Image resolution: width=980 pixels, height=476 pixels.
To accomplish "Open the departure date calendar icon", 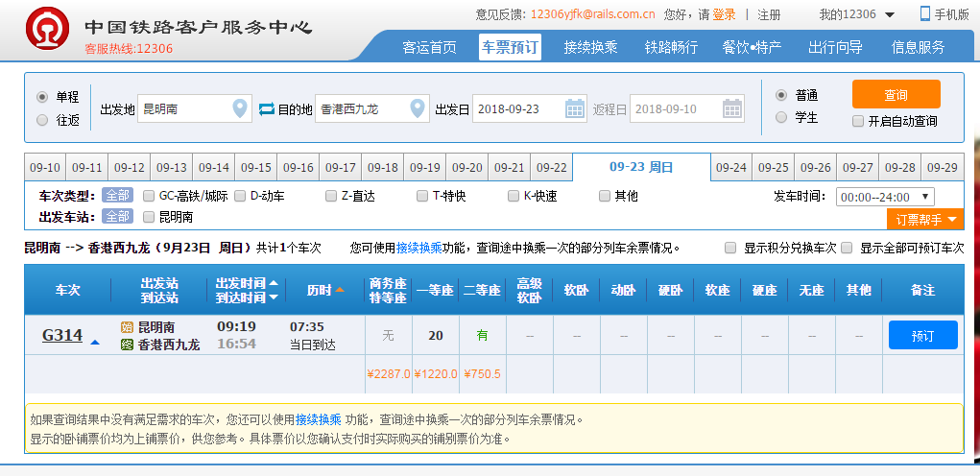I will [575, 109].
